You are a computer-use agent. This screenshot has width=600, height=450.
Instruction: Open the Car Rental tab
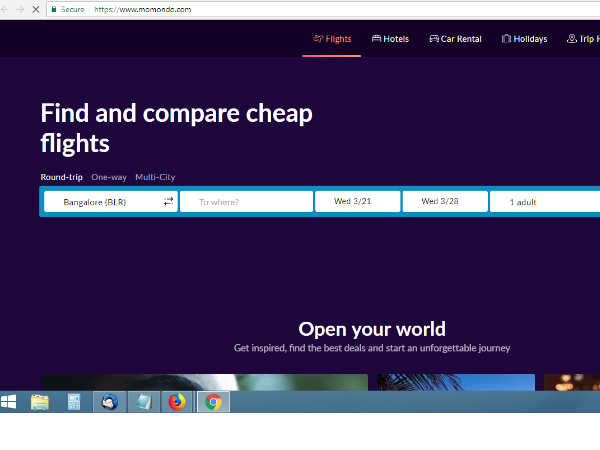click(x=455, y=39)
